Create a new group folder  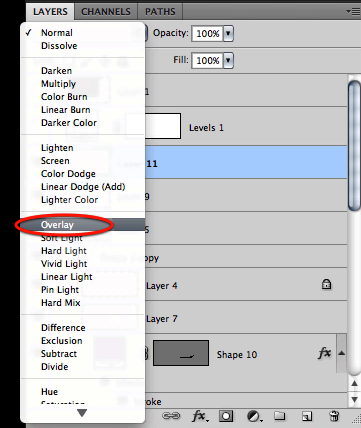point(280,416)
